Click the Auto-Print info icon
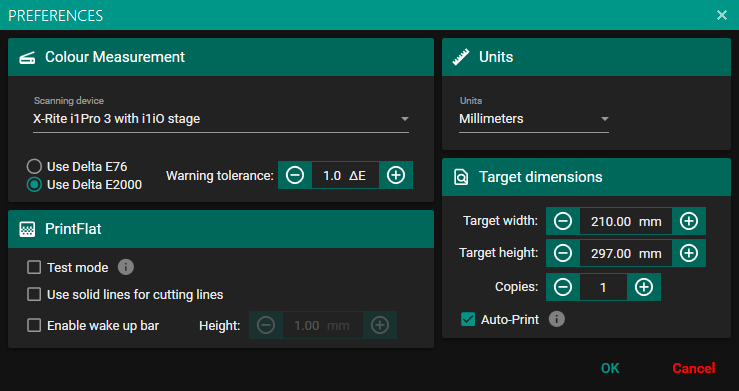This screenshot has width=739, height=391. (557, 319)
